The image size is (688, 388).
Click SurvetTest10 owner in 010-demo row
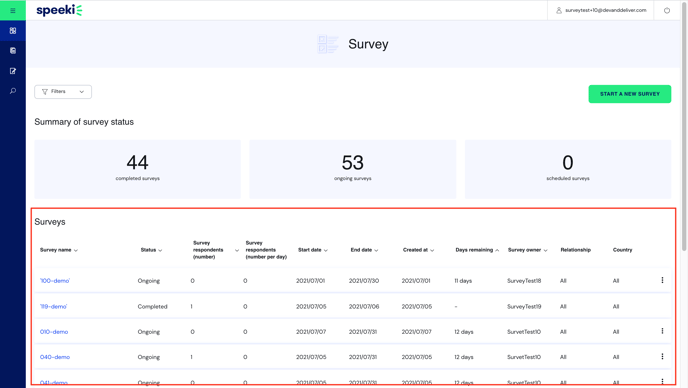[524, 332]
